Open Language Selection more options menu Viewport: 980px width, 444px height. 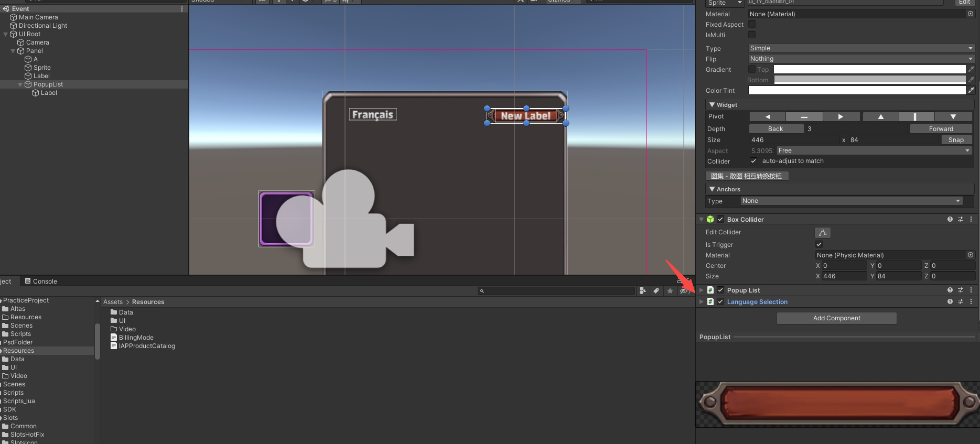[971, 302]
